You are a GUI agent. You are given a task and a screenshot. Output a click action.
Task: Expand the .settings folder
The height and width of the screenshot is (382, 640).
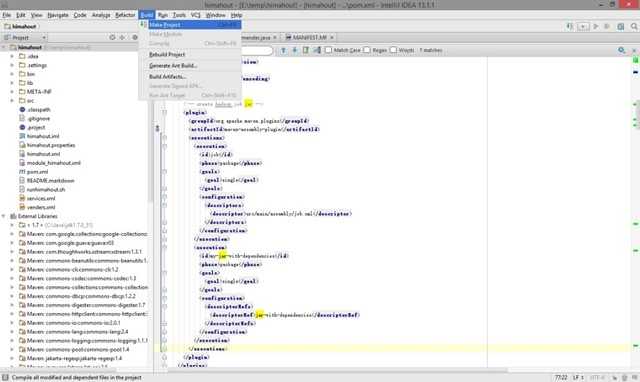tap(12, 65)
